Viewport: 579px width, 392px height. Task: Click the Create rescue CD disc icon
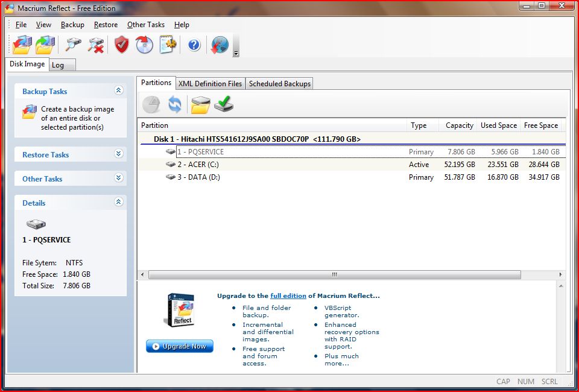144,45
